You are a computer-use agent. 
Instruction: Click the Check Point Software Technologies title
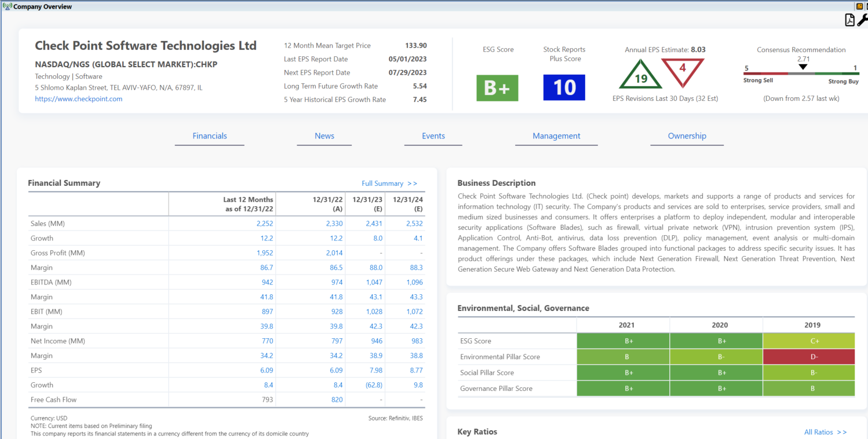point(145,46)
